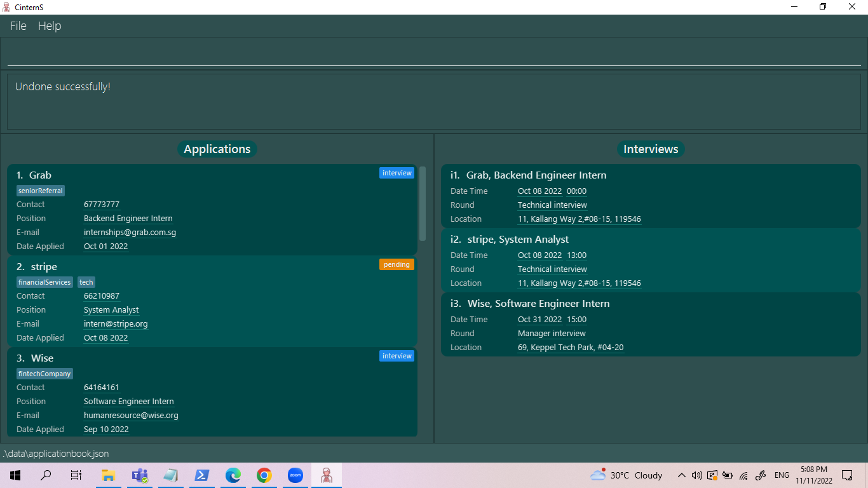The height and width of the screenshot is (488, 868).
Task: Click the volume speaker tray icon
Action: 696,475
